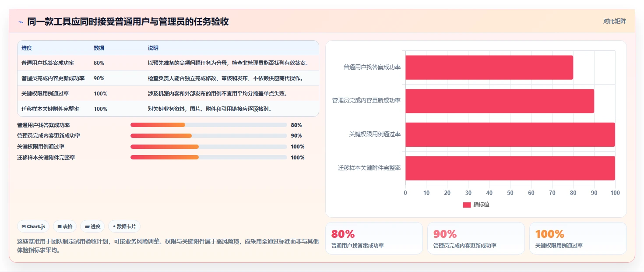Click the 关键权限用例通过率 chart bar
This screenshot has height=272, width=644.
point(510,134)
